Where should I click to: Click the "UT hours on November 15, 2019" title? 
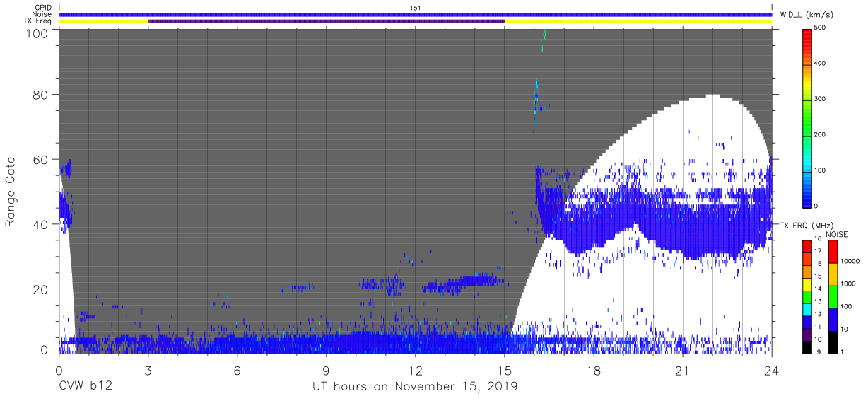pos(415,387)
